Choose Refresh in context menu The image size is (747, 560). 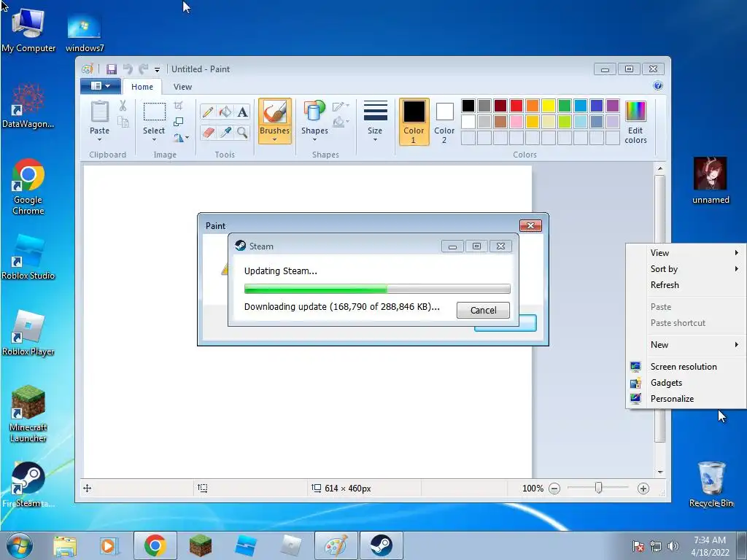click(686, 285)
